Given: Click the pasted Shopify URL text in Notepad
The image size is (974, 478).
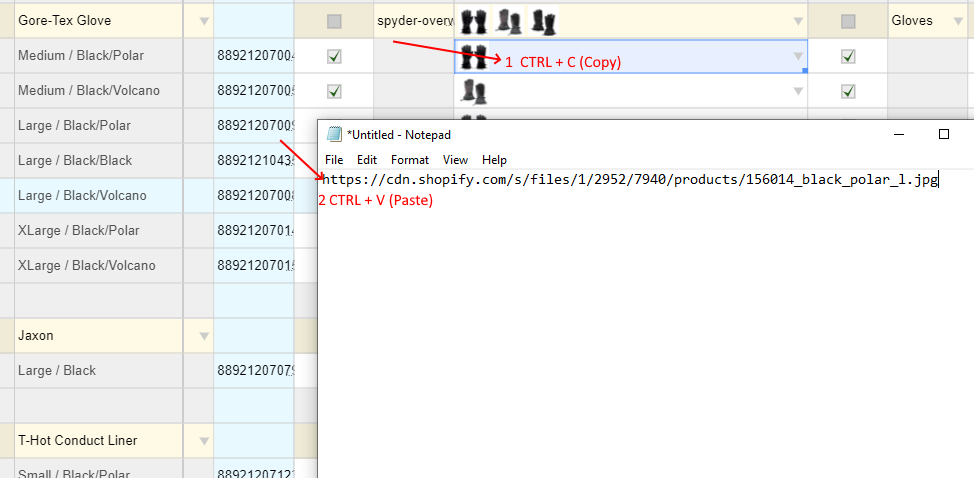Looking at the screenshot, I should (628, 180).
